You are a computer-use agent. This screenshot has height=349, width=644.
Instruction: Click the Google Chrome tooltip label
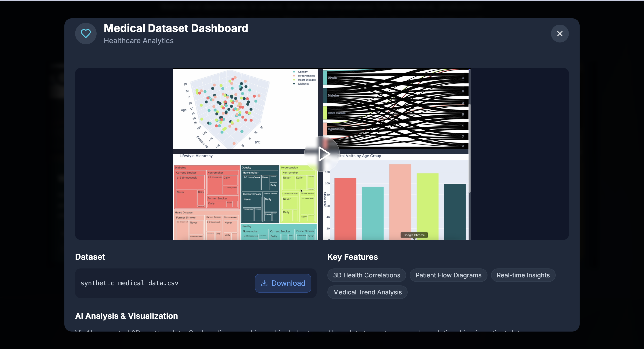(414, 235)
